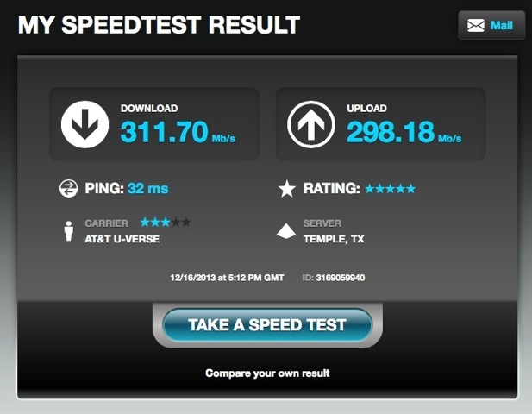Click the upload arrow icon
Image resolution: width=532 pixels, height=414 pixels.
pyautogui.click(x=311, y=124)
